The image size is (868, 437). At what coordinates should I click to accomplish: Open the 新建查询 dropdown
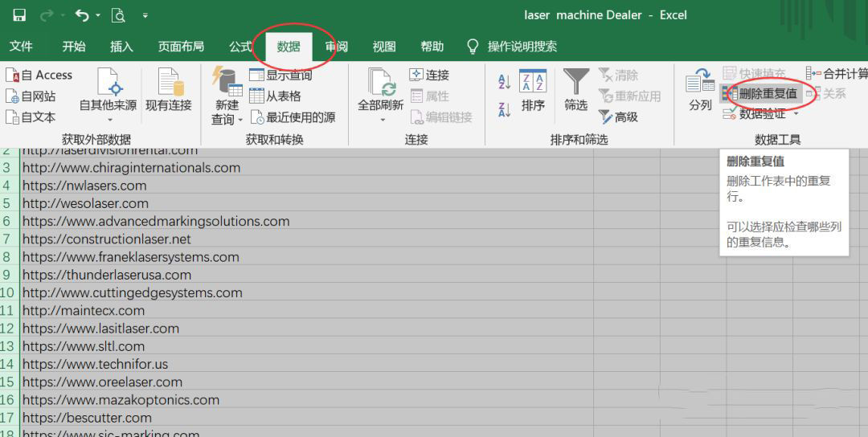pyautogui.click(x=227, y=96)
